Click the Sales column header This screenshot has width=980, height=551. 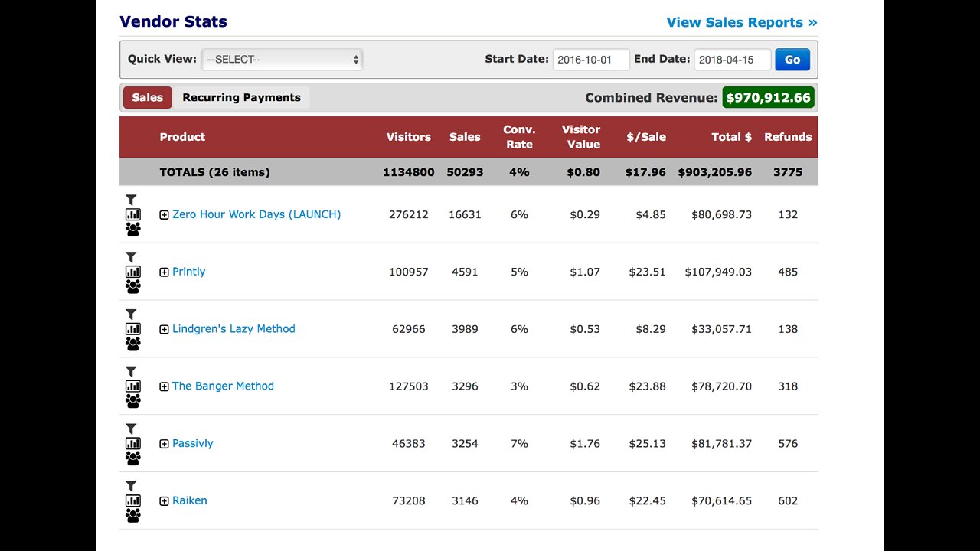465,137
